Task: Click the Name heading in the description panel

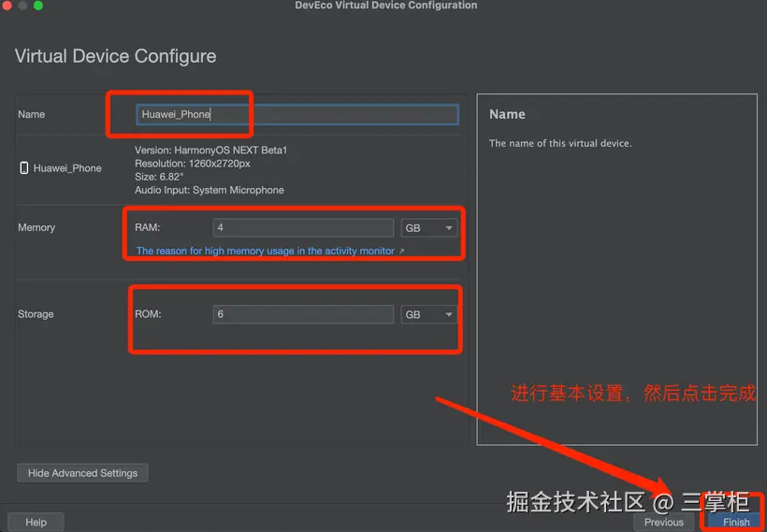Action: point(507,114)
